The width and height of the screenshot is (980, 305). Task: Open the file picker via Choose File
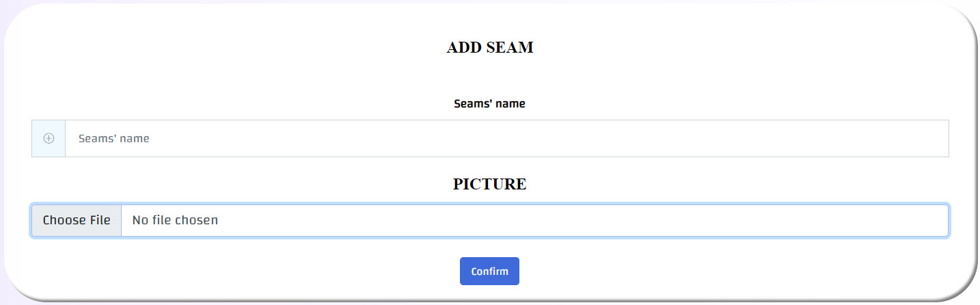77,220
